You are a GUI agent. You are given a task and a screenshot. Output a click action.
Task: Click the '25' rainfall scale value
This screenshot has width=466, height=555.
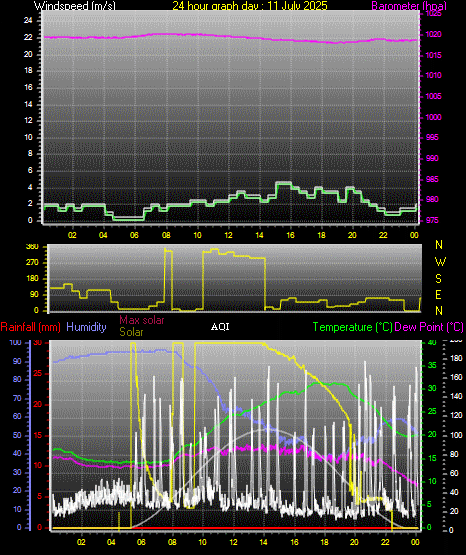(37, 373)
